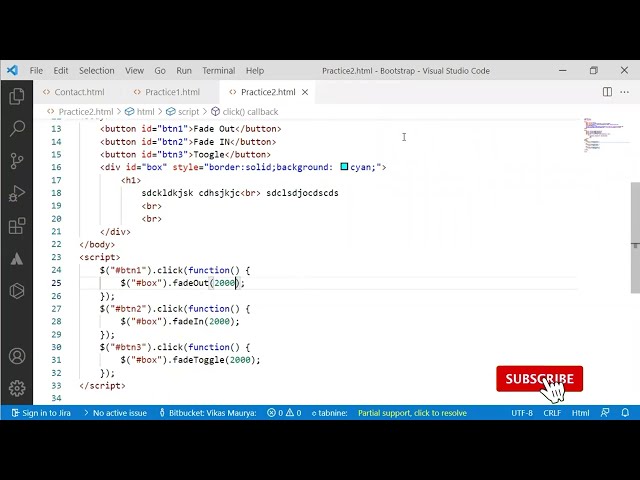
Task: Open the Run menu
Action: pos(184,71)
